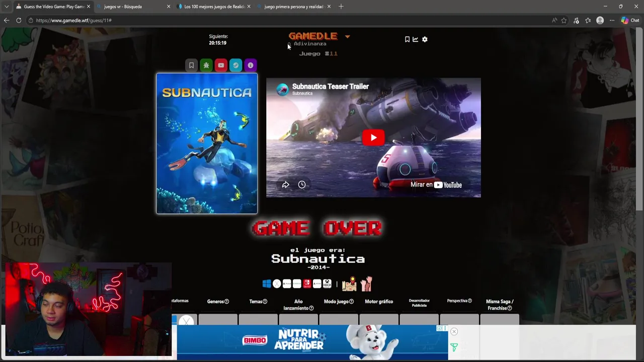This screenshot has height=362, width=644.
Task: Close the Bimbo ad banner
Action: (454, 331)
